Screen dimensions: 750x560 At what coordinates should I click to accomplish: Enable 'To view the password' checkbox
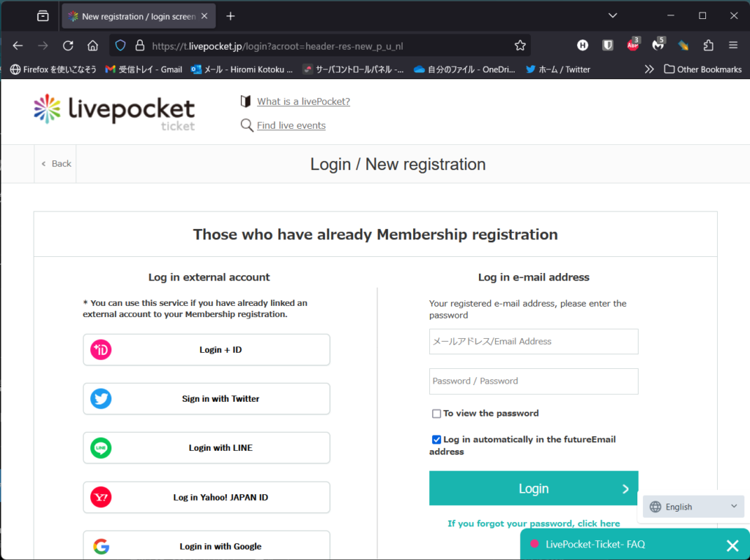437,414
